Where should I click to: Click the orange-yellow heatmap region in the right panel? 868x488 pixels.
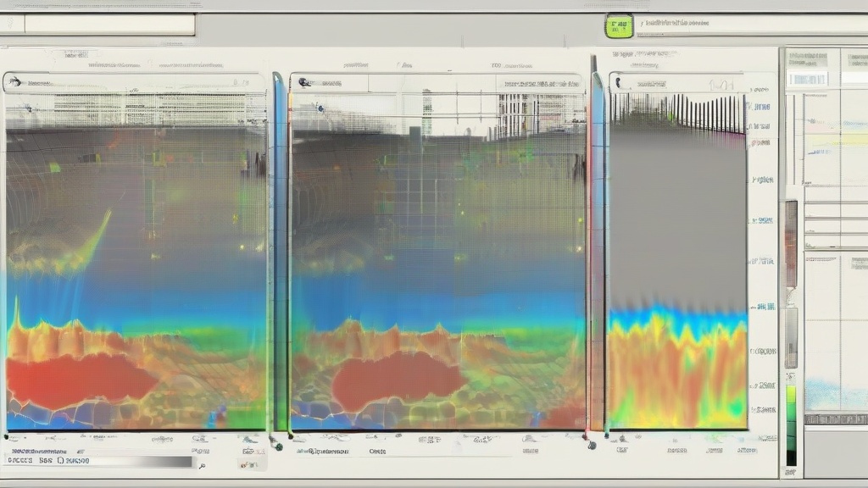click(x=676, y=373)
